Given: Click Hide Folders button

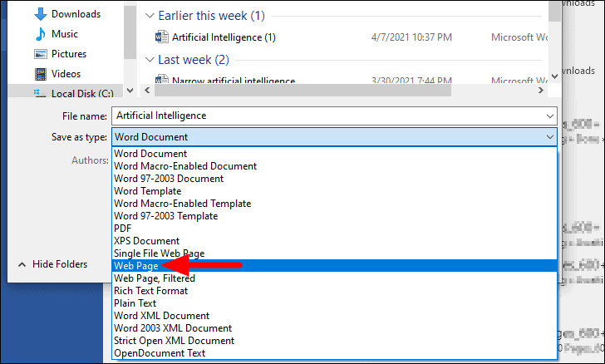Looking at the screenshot, I should pos(53,264).
